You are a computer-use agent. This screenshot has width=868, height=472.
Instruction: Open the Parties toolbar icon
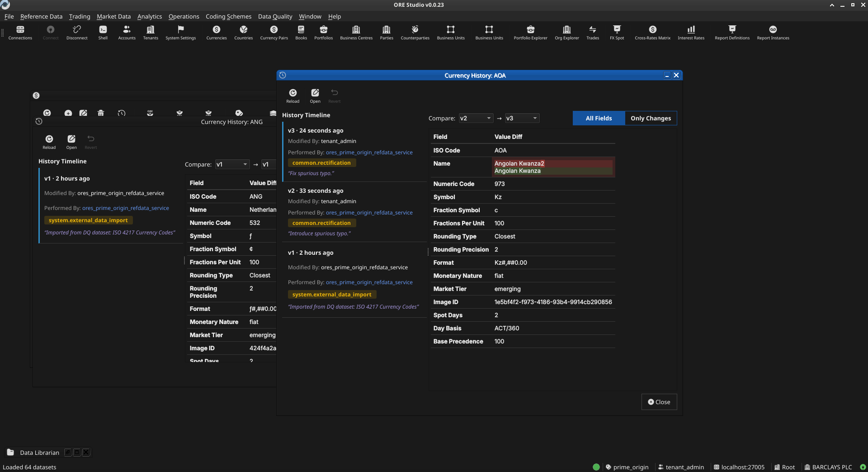(x=387, y=33)
